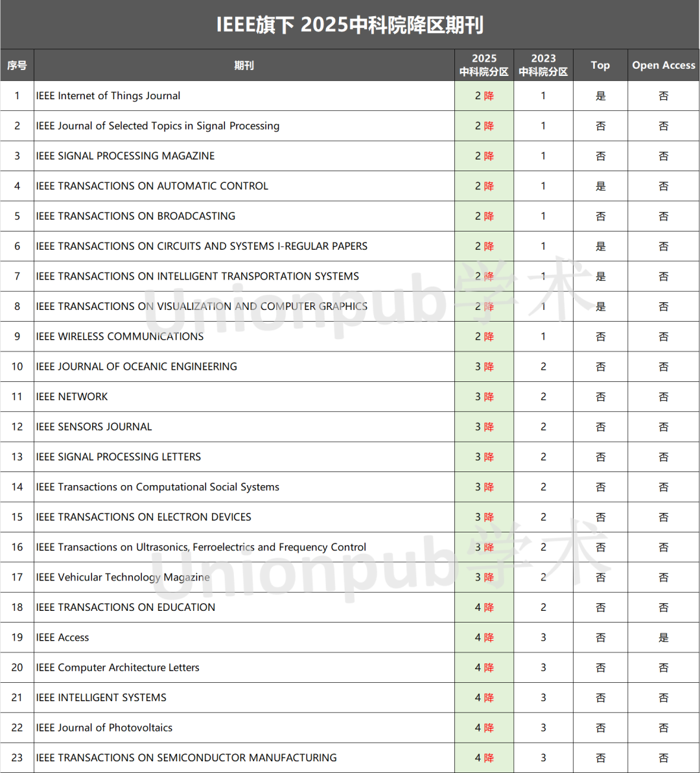Click the title 'IEEE旗下 2025中科院降区期刊'
Image resolution: width=700 pixels, height=773 pixels.
pyautogui.click(x=350, y=24)
